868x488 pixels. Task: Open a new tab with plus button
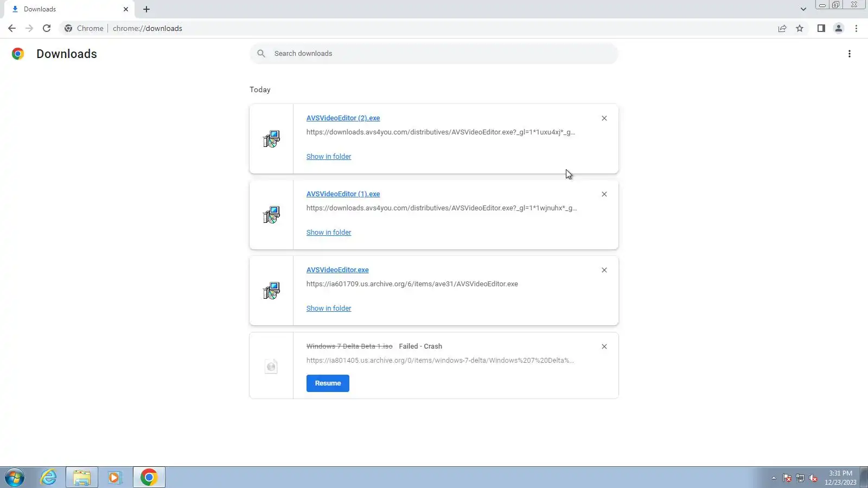click(x=146, y=9)
